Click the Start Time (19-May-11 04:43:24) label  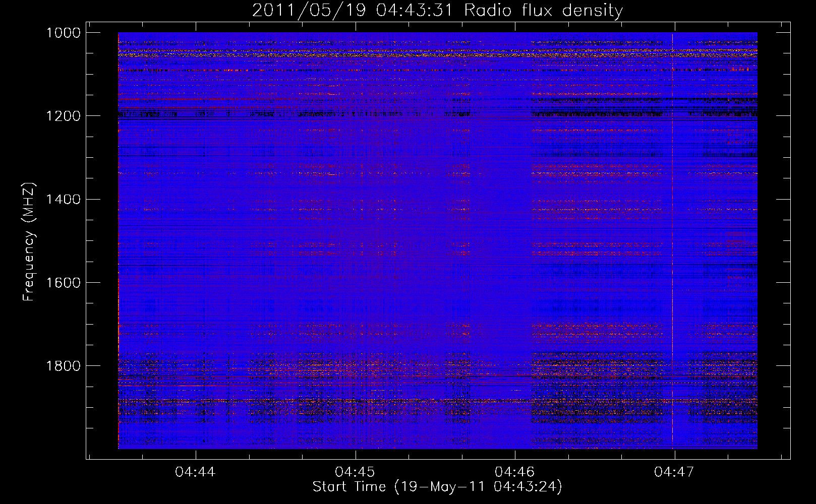click(x=437, y=487)
